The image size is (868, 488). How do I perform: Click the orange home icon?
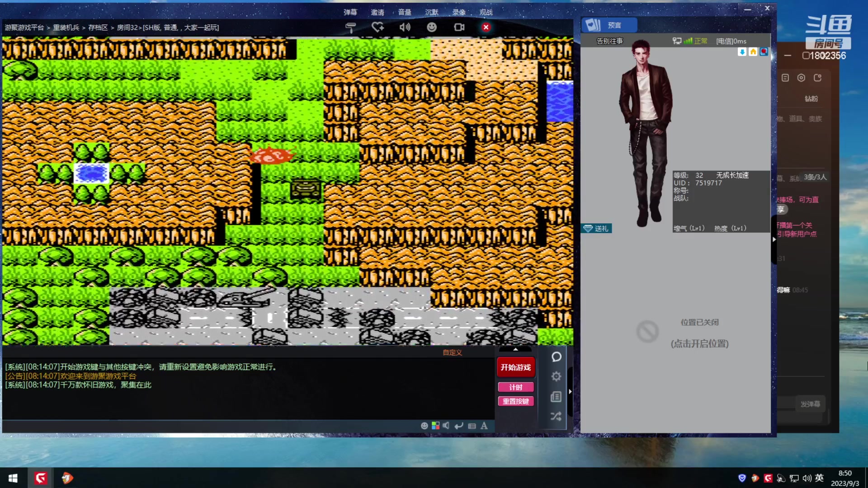pyautogui.click(x=753, y=52)
